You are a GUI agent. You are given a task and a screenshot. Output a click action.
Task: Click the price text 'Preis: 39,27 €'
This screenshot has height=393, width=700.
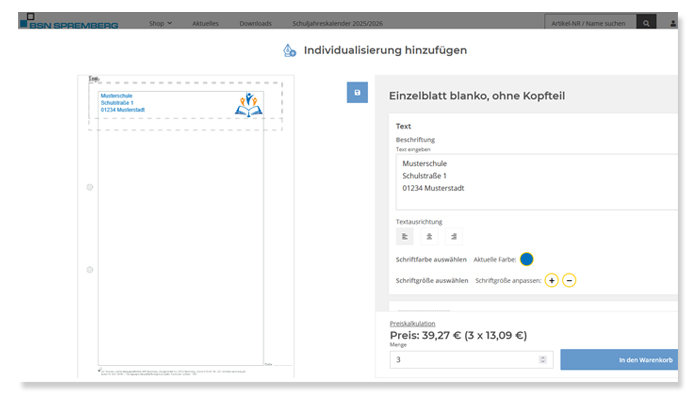[425, 335]
